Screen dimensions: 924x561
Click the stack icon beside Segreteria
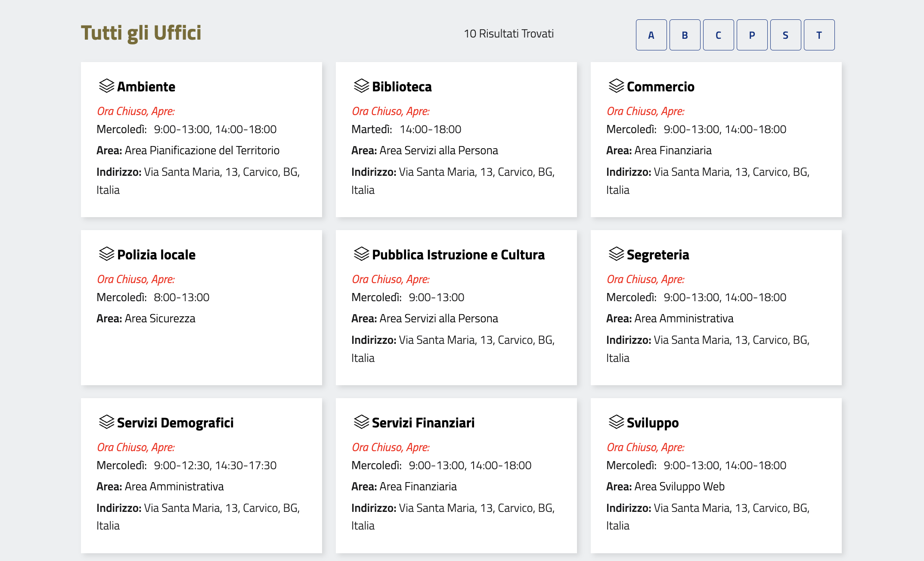click(x=616, y=254)
